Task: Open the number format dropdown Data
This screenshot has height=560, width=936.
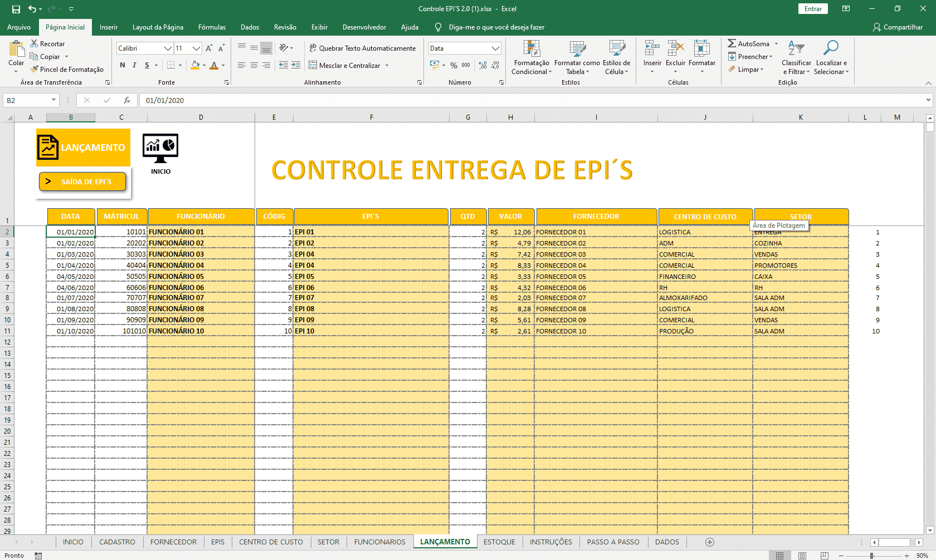Action: [495, 48]
